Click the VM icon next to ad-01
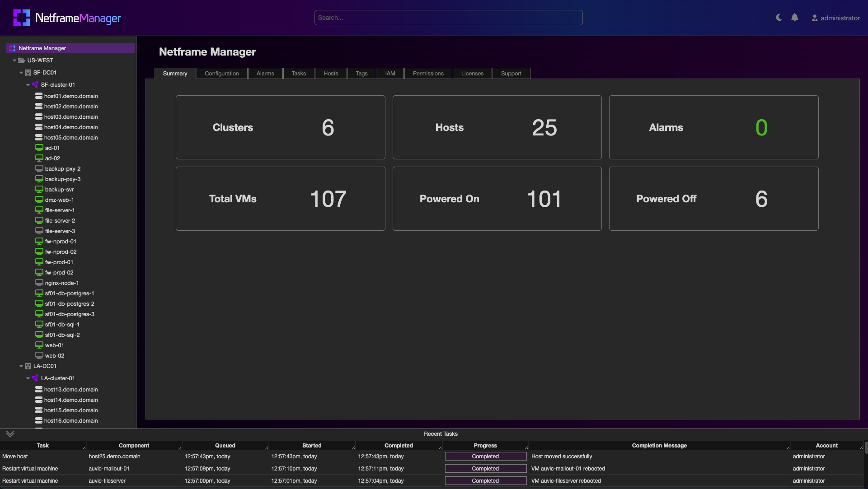Image resolution: width=868 pixels, height=489 pixels. coord(39,148)
